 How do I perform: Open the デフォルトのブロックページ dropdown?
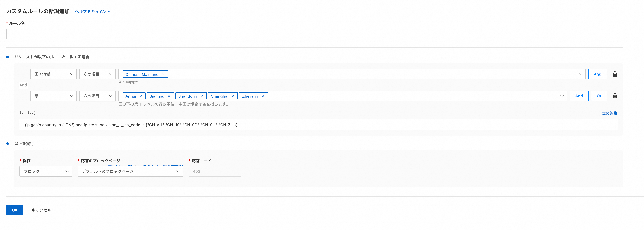(130, 172)
